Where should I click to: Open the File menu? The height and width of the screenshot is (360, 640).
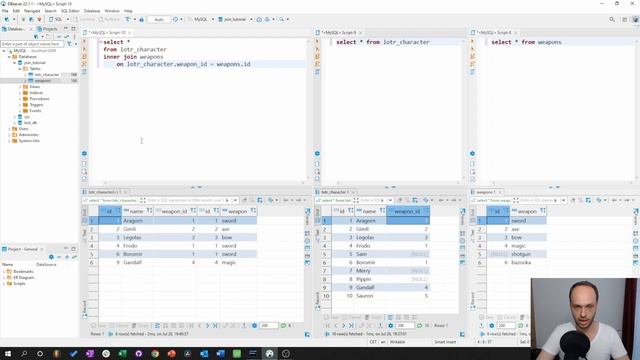click(5, 11)
